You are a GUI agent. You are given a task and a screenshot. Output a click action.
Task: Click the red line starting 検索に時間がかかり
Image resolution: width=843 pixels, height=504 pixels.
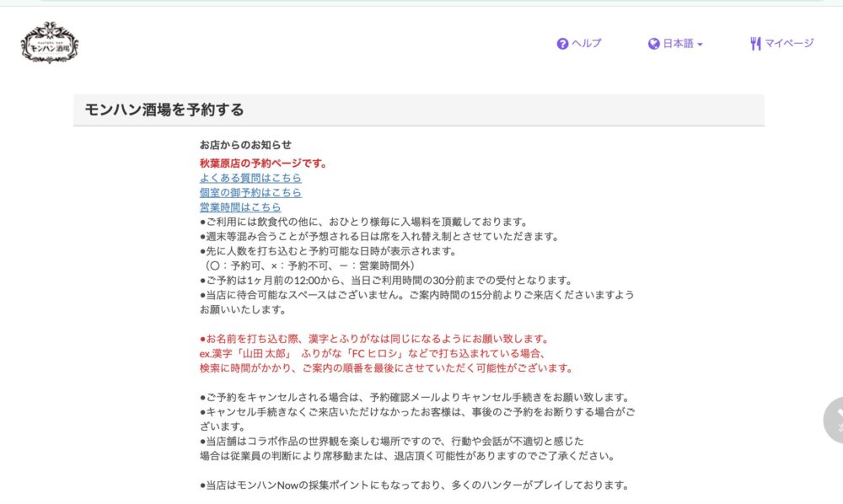(387, 368)
